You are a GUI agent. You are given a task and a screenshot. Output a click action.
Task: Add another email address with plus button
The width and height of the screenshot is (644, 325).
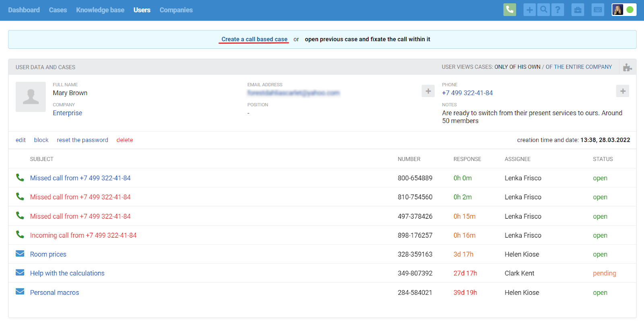(428, 91)
